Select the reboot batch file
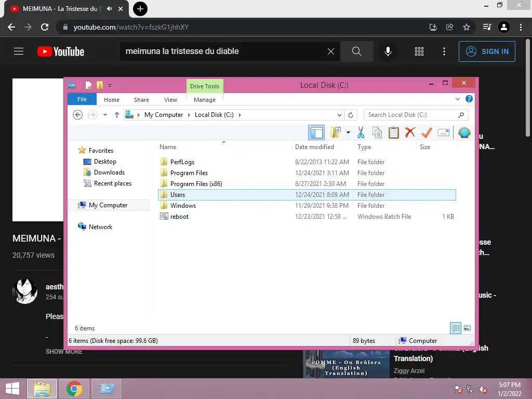 point(307,217)
